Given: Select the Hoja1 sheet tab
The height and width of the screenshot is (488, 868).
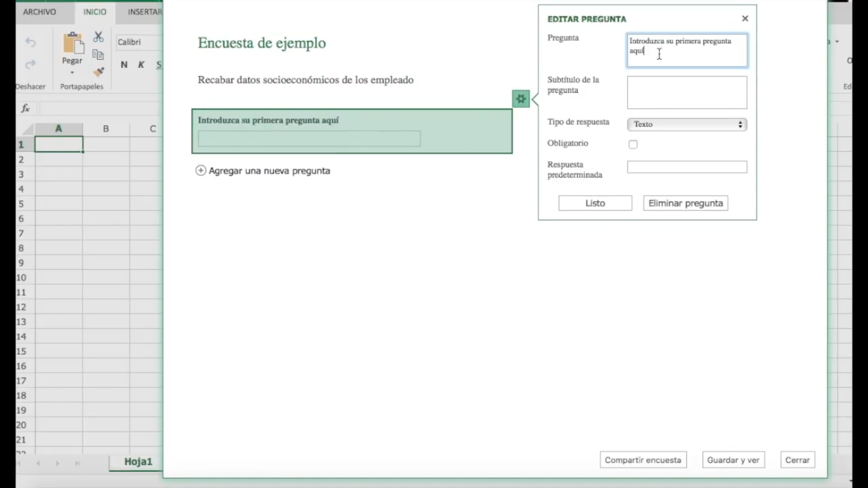Looking at the screenshot, I should pos(138,461).
